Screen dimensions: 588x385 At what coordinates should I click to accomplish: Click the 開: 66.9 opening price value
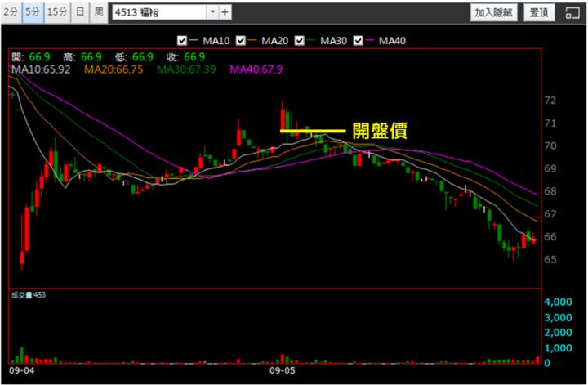31,57
